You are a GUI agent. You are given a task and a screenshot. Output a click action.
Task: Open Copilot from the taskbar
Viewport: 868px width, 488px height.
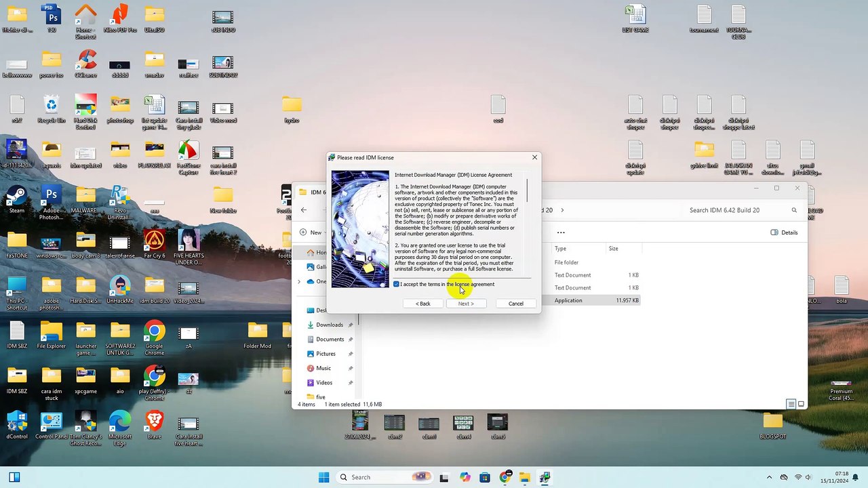465,477
